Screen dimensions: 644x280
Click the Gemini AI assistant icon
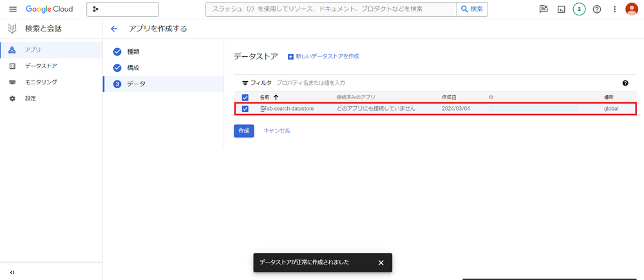544,9
